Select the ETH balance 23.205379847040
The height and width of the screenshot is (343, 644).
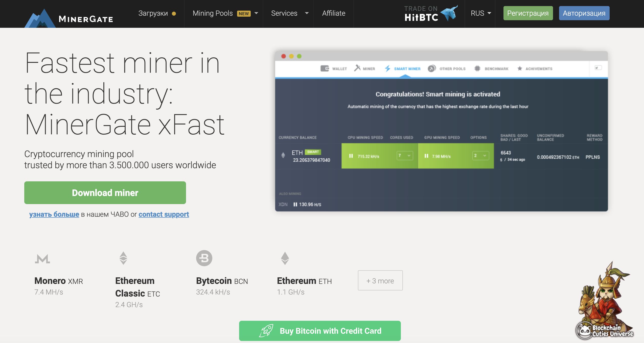click(311, 160)
